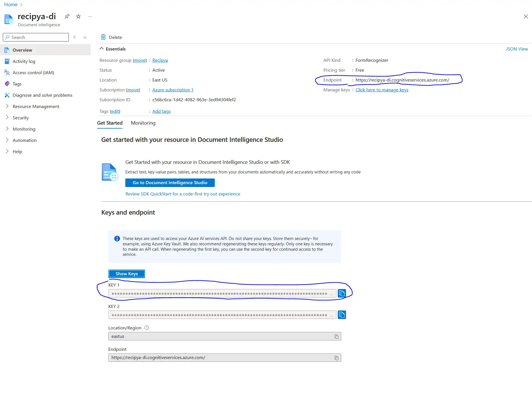Open Activity log from sidebar
Viewport: 532px width, 403px height.
24,61
